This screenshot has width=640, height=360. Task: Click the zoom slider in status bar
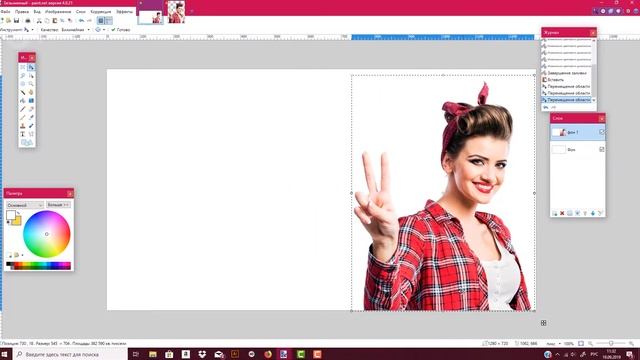[611, 344]
